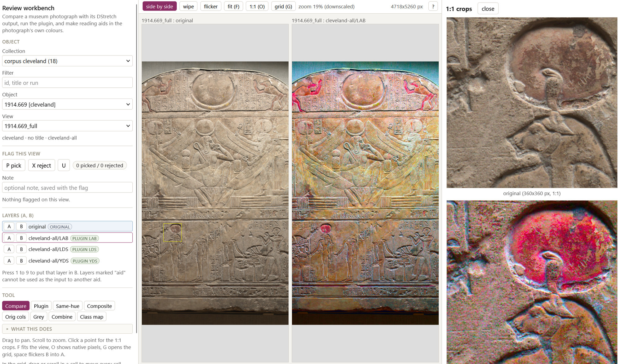Select the Class map tool tab
The width and height of the screenshot is (620, 364).
click(91, 317)
